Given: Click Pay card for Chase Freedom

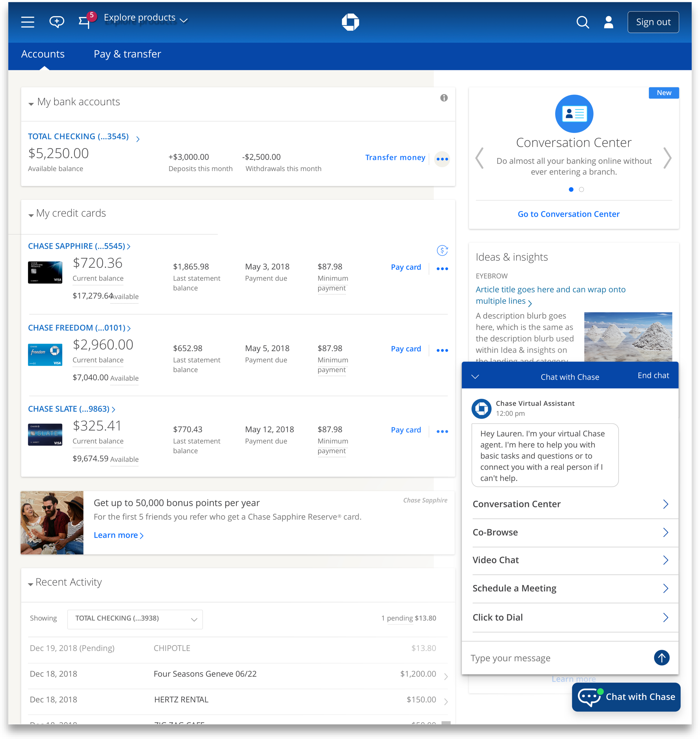Looking at the screenshot, I should (406, 349).
